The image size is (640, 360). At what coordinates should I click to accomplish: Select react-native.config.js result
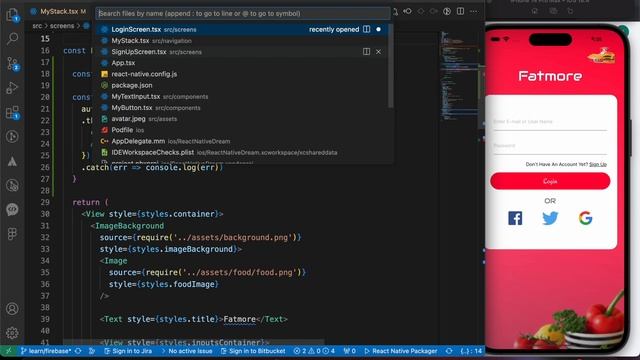(x=242, y=74)
